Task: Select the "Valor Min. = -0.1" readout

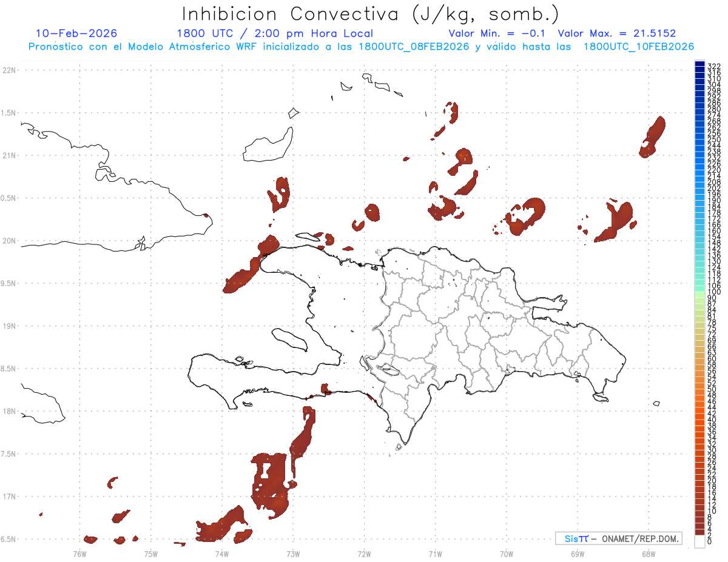Action: [497, 33]
